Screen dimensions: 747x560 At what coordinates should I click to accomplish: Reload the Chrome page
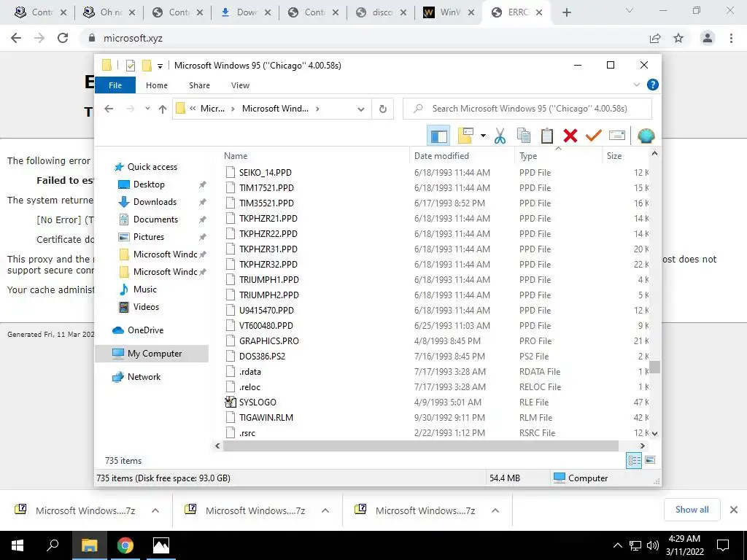pyautogui.click(x=63, y=38)
